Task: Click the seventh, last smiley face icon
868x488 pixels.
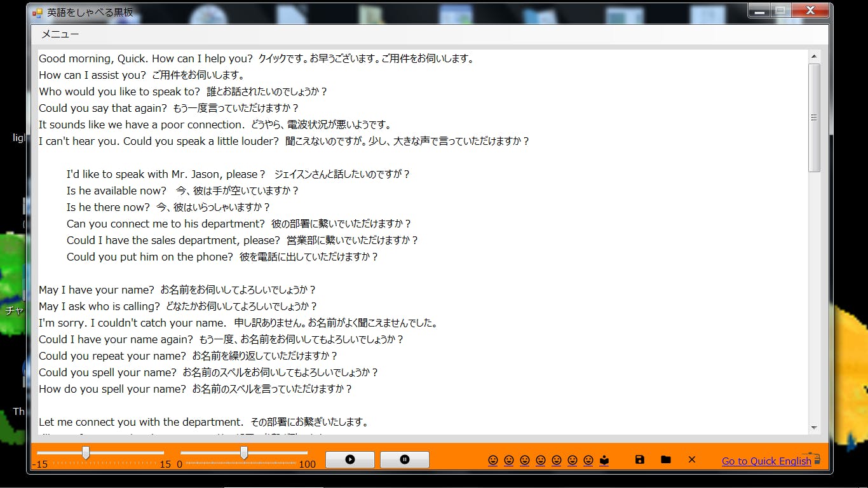Action: [588, 460]
